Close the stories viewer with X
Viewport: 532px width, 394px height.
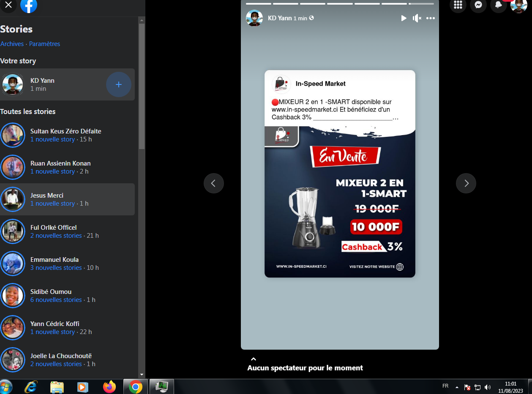8,5
